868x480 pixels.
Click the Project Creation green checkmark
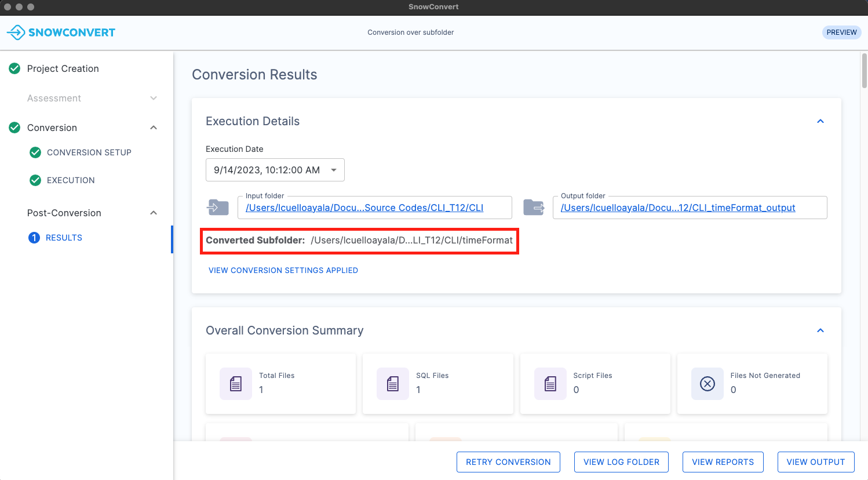point(14,68)
